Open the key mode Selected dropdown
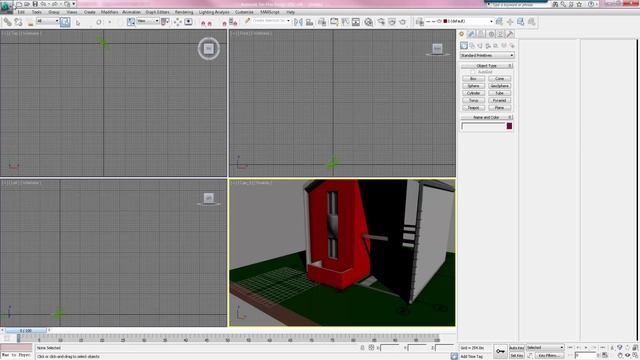The width and height of the screenshot is (640, 360). pyautogui.click(x=545, y=348)
